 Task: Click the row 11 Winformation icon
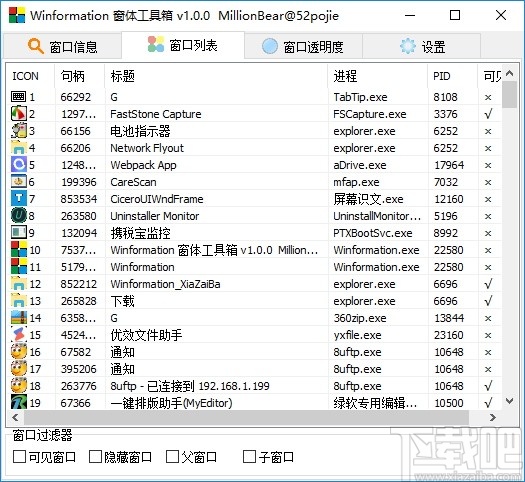click(18, 267)
